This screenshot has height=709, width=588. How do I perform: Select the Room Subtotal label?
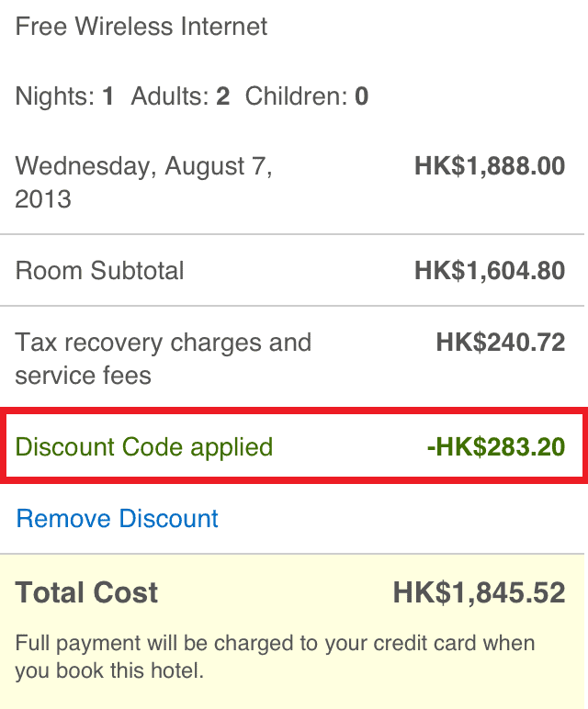[99, 271]
